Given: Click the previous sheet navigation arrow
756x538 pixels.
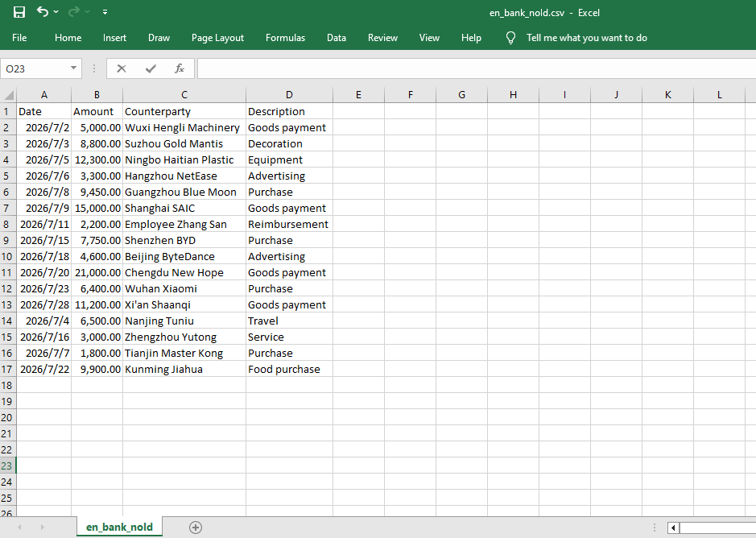Looking at the screenshot, I should (x=19, y=528).
